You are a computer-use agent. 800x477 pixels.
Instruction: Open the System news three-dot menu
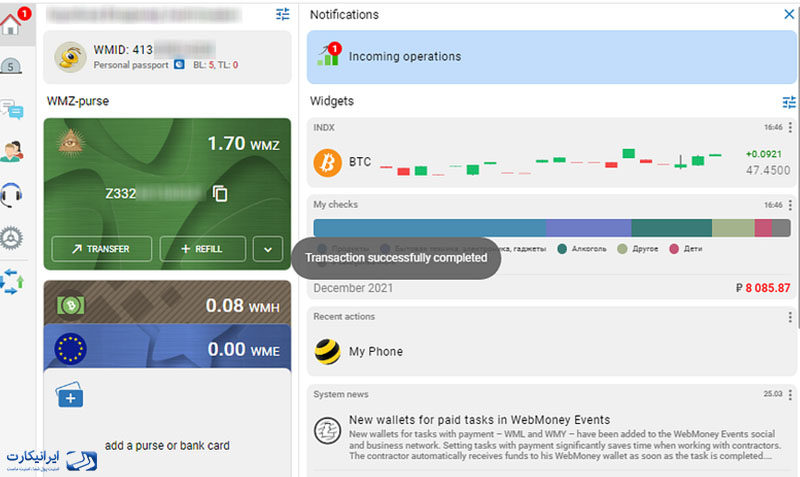click(x=790, y=394)
